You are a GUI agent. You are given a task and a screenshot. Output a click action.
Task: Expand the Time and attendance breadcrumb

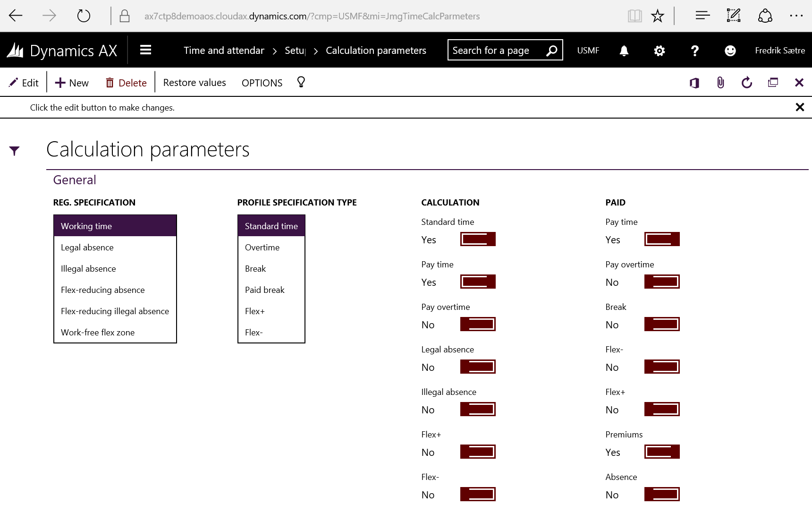click(224, 51)
